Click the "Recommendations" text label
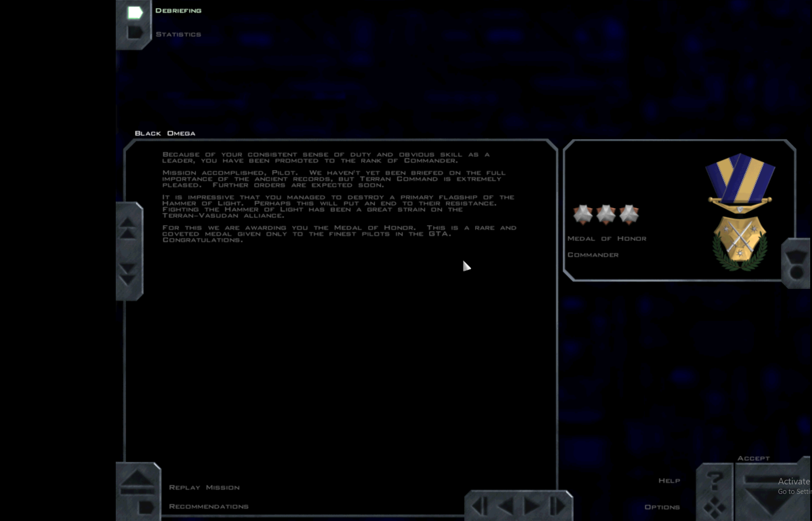812x521 pixels. point(209,507)
